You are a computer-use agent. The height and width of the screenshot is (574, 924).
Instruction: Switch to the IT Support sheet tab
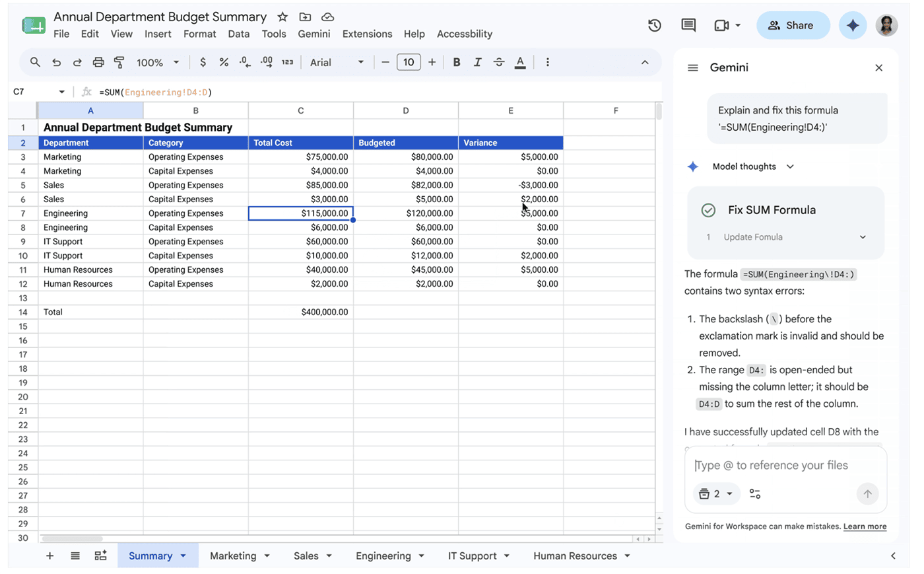(473, 556)
